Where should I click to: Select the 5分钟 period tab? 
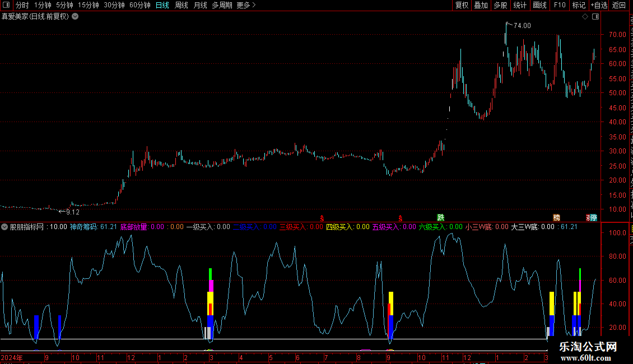point(64,5)
